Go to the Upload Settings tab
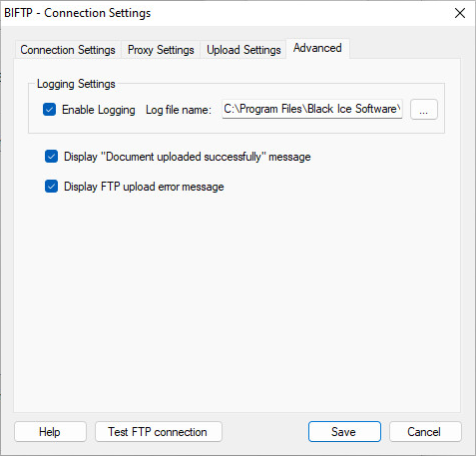 (x=243, y=50)
